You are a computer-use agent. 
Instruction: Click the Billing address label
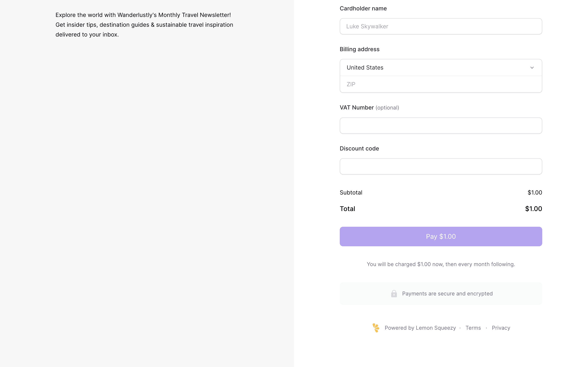tap(359, 49)
